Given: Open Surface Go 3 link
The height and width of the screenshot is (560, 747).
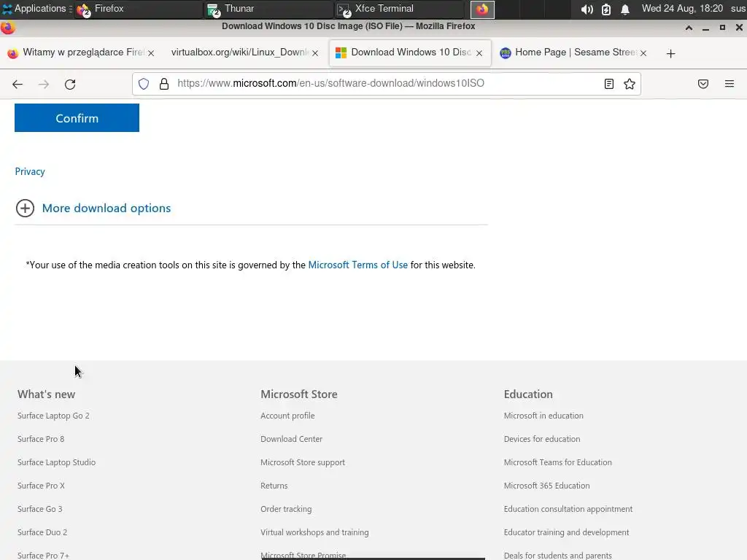Looking at the screenshot, I should (40, 509).
